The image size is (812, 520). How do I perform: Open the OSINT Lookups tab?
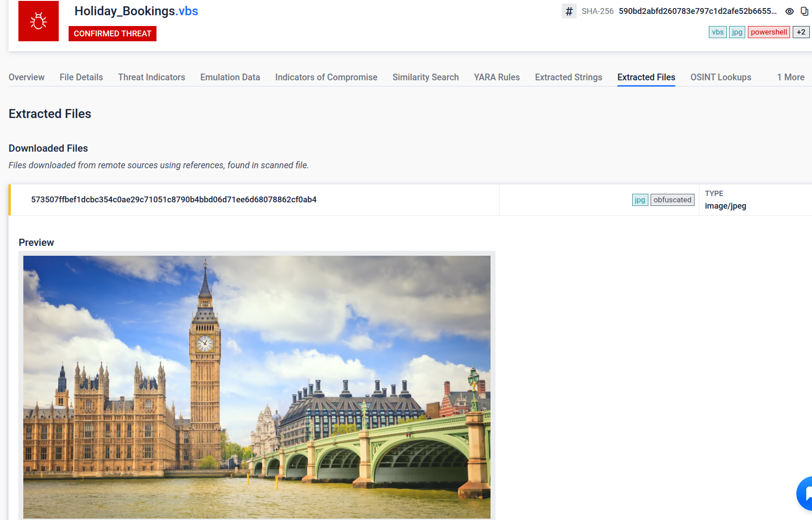point(721,77)
